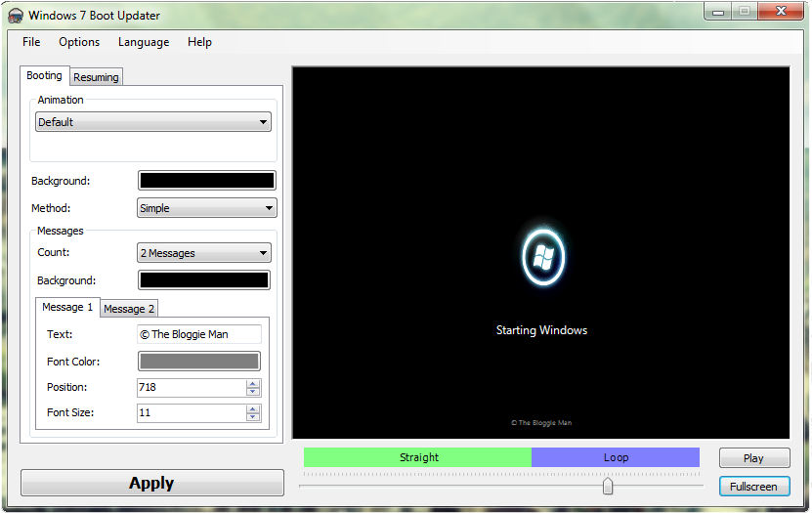Image resolution: width=812 pixels, height=513 pixels.
Task: Open the Fullscreen preview
Action: 754,487
